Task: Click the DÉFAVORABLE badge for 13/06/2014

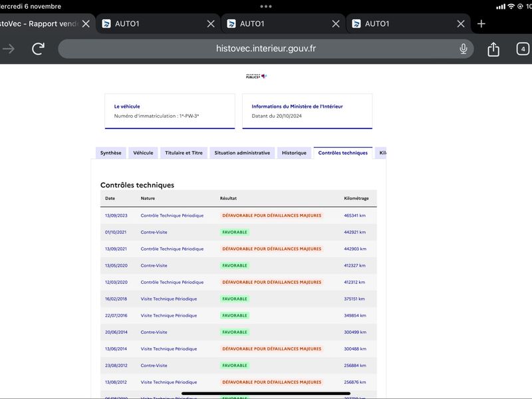Action: pyautogui.click(x=271, y=348)
